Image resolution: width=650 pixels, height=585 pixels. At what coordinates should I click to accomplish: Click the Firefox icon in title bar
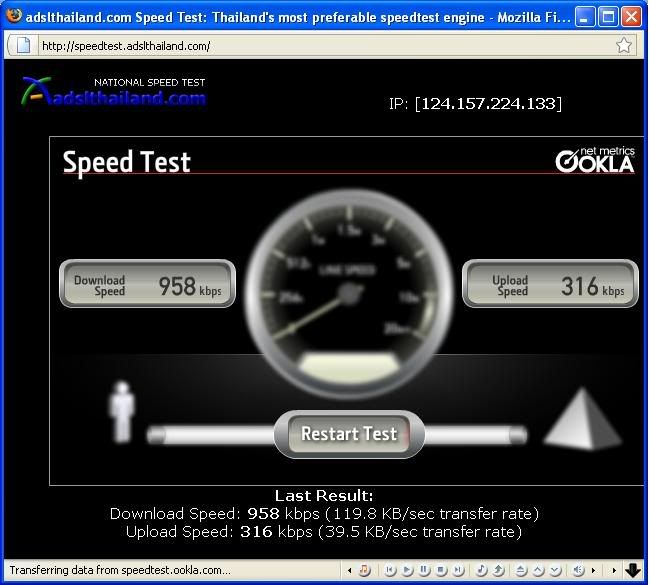click(13, 16)
